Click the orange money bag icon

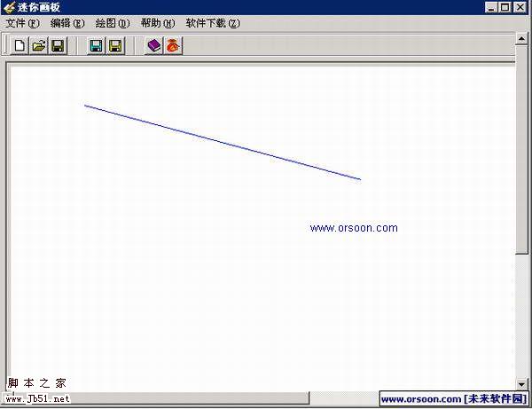click(x=173, y=45)
